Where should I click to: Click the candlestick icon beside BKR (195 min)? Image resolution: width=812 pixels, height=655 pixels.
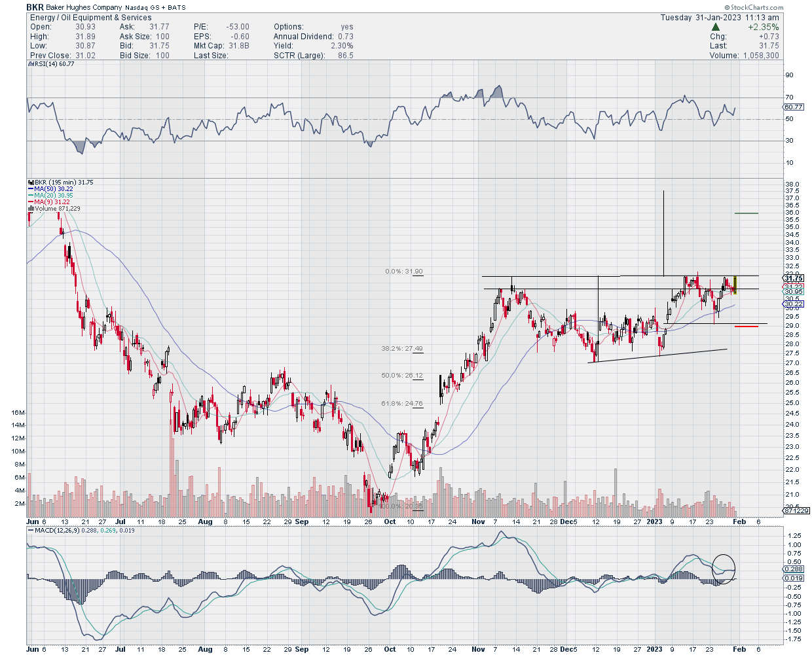point(29,183)
